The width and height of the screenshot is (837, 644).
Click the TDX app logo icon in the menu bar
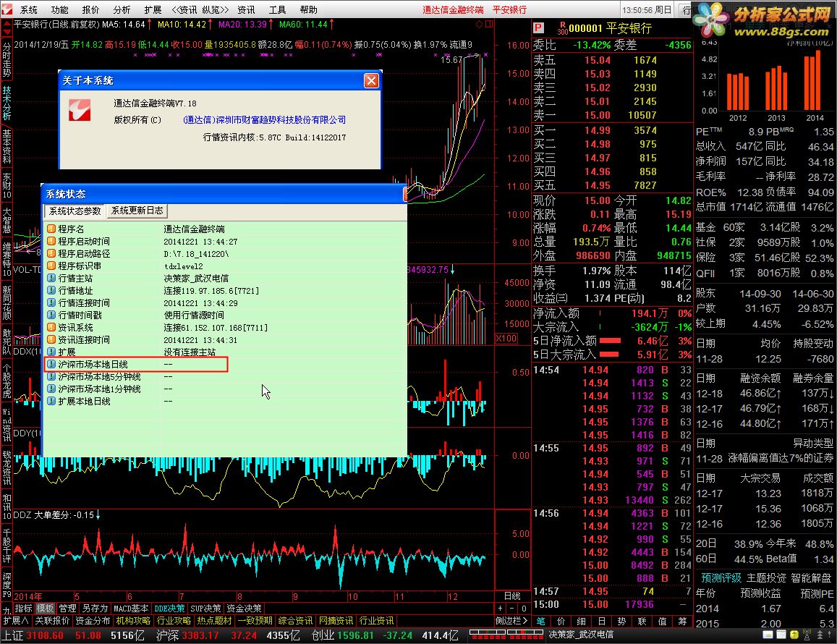pyautogui.click(x=7, y=9)
